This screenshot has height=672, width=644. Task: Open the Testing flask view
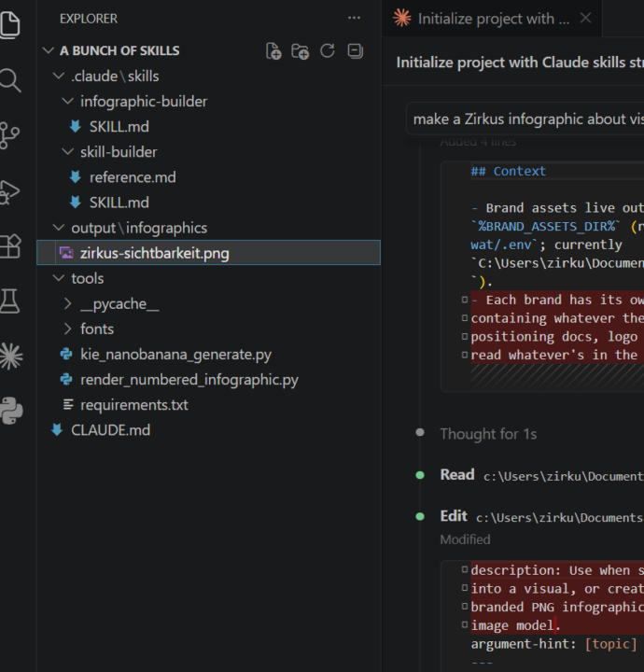click(x=9, y=301)
